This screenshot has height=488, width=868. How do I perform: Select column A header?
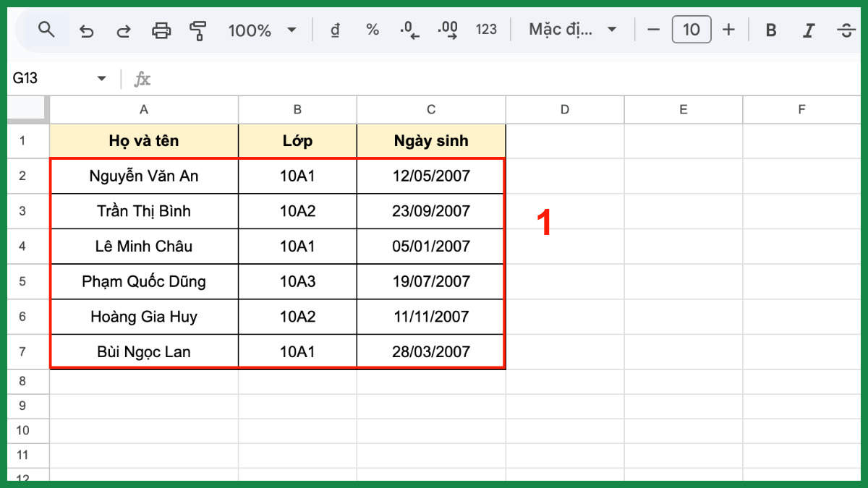tap(144, 110)
